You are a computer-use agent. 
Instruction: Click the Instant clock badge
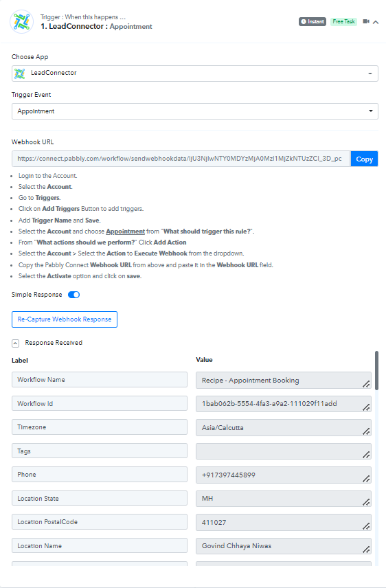[313, 22]
